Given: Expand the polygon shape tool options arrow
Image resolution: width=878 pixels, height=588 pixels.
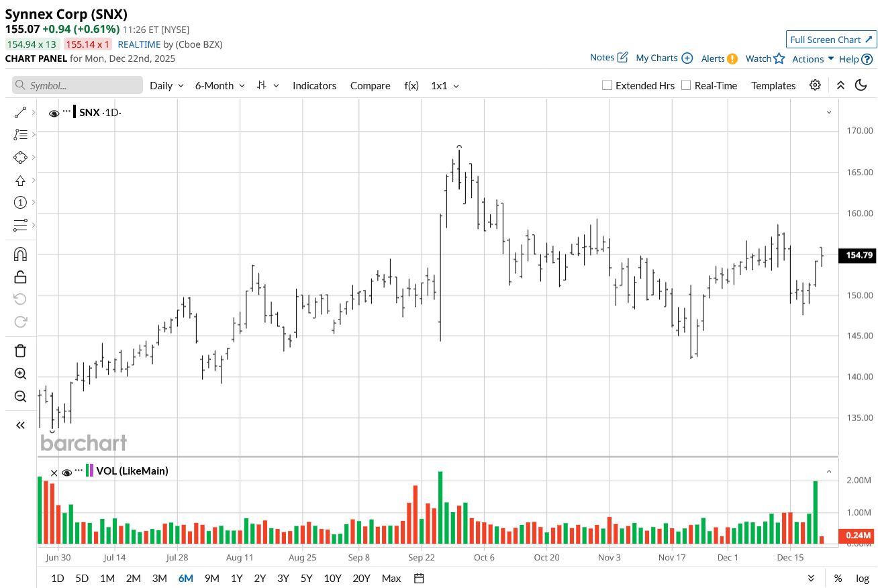Looking at the screenshot, I should (x=34, y=158).
